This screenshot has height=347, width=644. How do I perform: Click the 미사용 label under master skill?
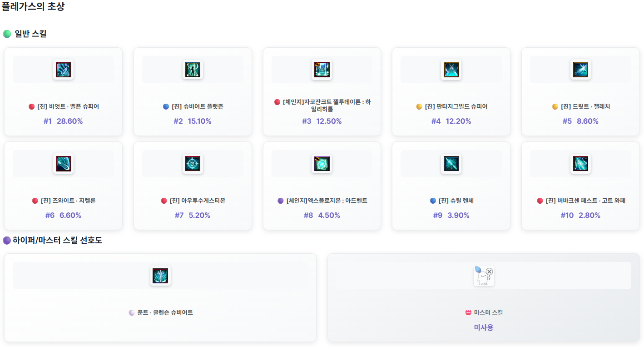click(484, 327)
